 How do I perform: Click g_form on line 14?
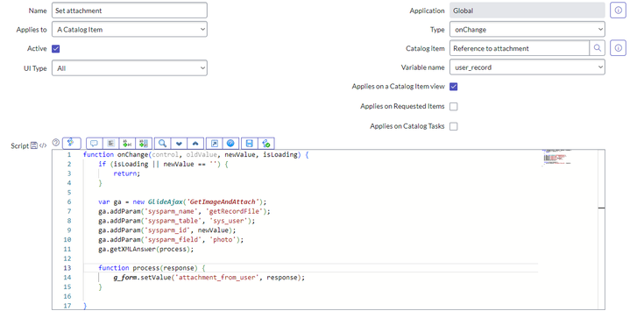point(125,278)
